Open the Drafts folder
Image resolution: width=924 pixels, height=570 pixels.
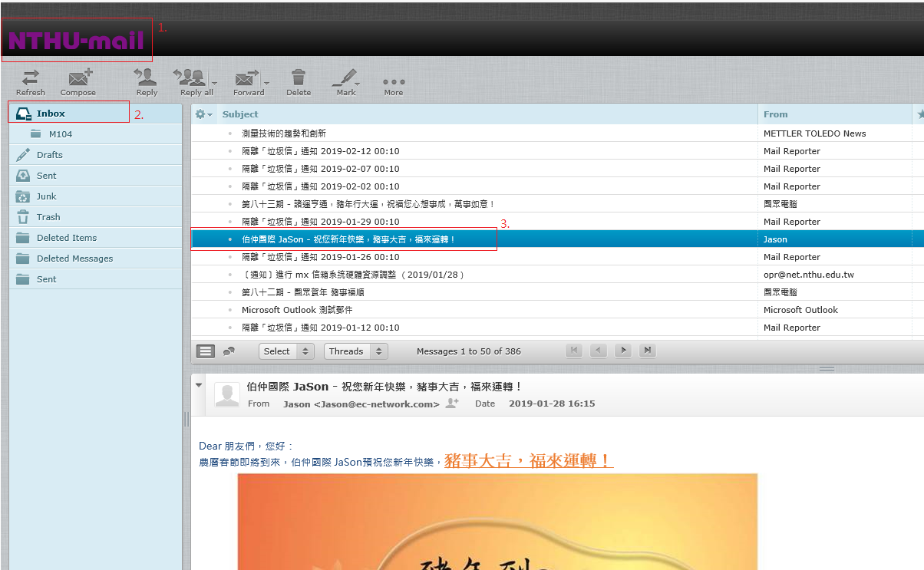click(x=50, y=155)
